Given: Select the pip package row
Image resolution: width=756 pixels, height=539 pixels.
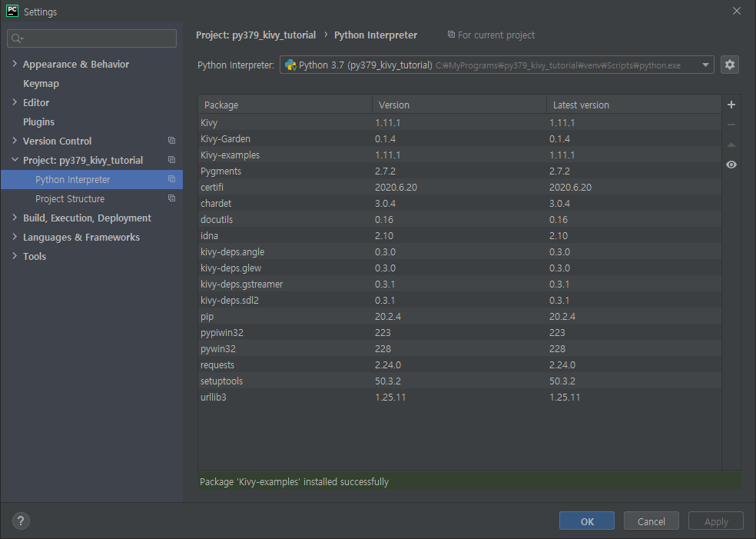Looking at the screenshot, I should pos(459,317).
